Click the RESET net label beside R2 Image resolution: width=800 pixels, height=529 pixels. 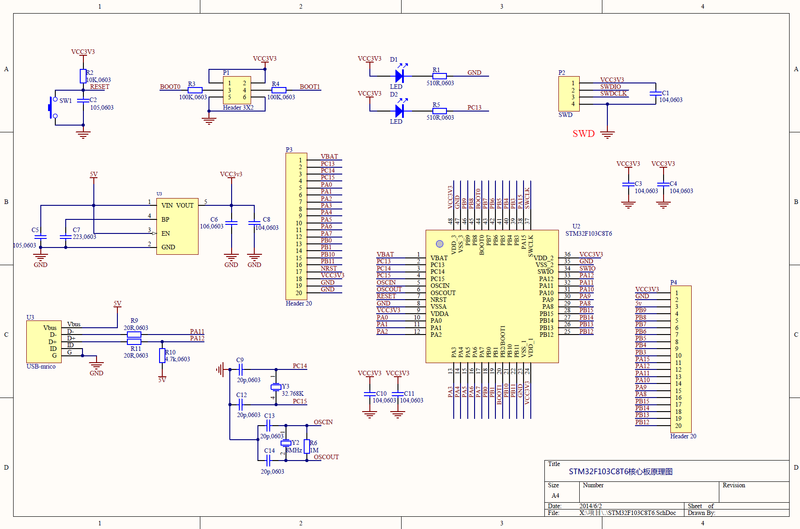pos(99,87)
